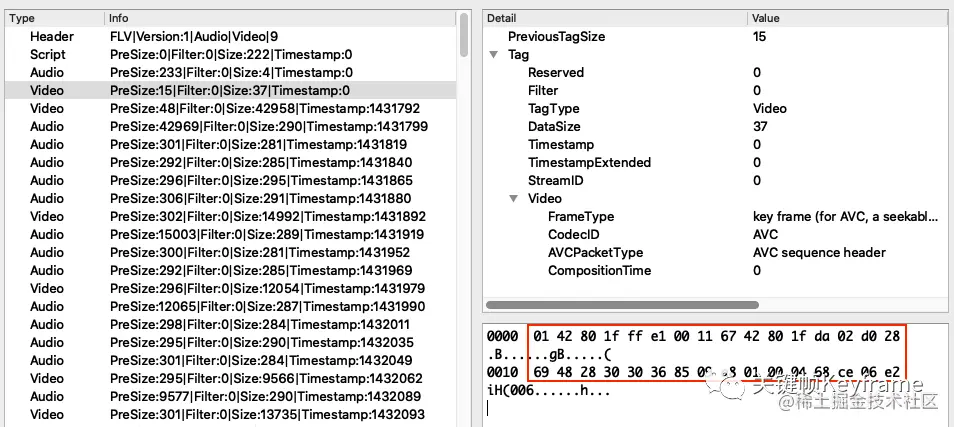Select the Audio row with Timestamp:1432035

pos(231,342)
